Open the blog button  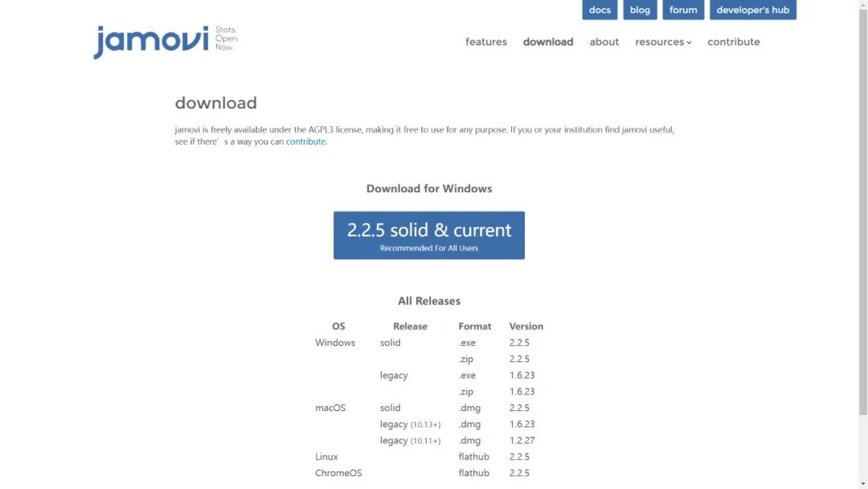tap(640, 10)
